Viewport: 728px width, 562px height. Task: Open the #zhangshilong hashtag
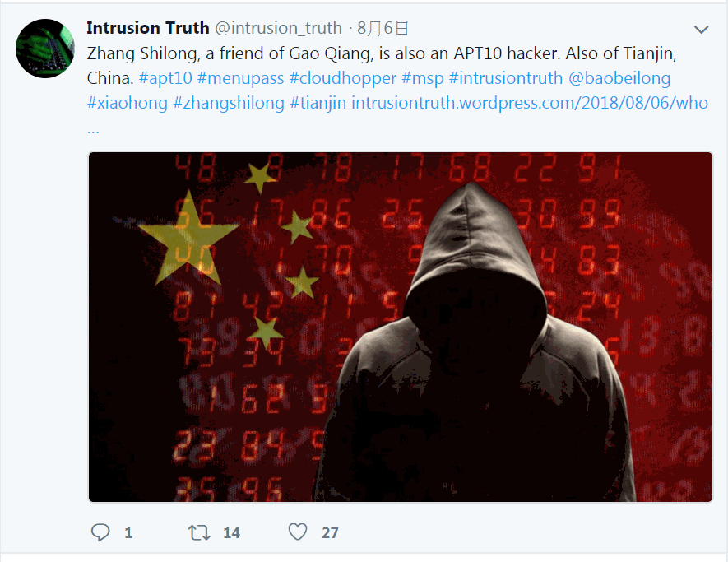point(229,103)
